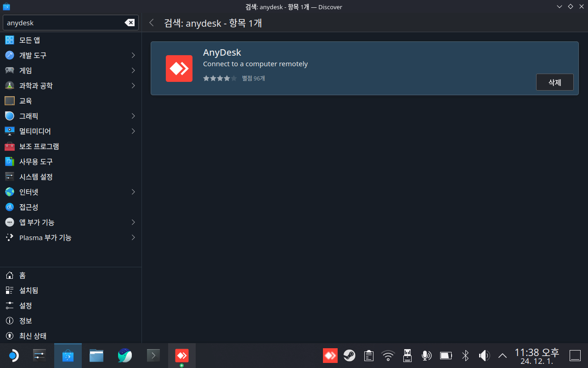Click the 별점 96개 rating text
Image resolution: width=588 pixels, height=368 pixels.
click(254, 78)
